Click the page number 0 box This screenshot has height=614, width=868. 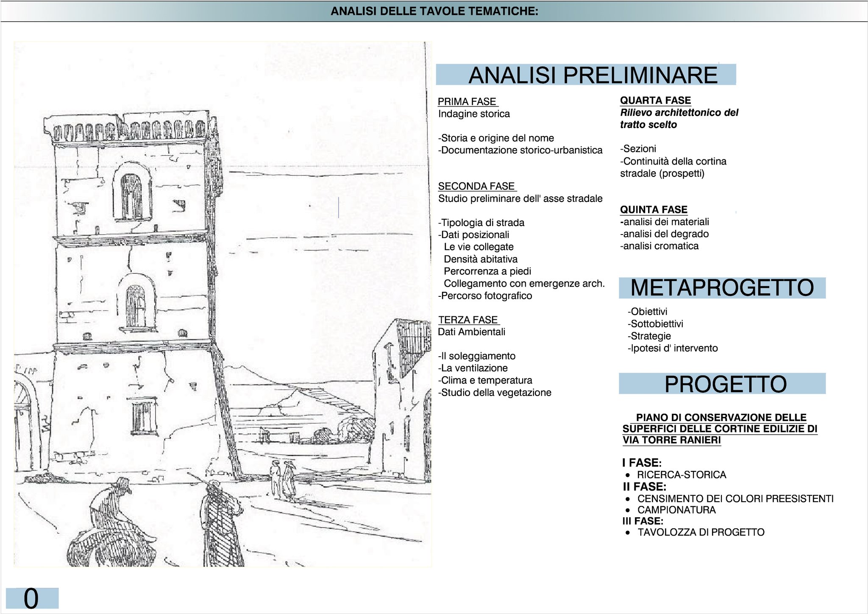32,598
